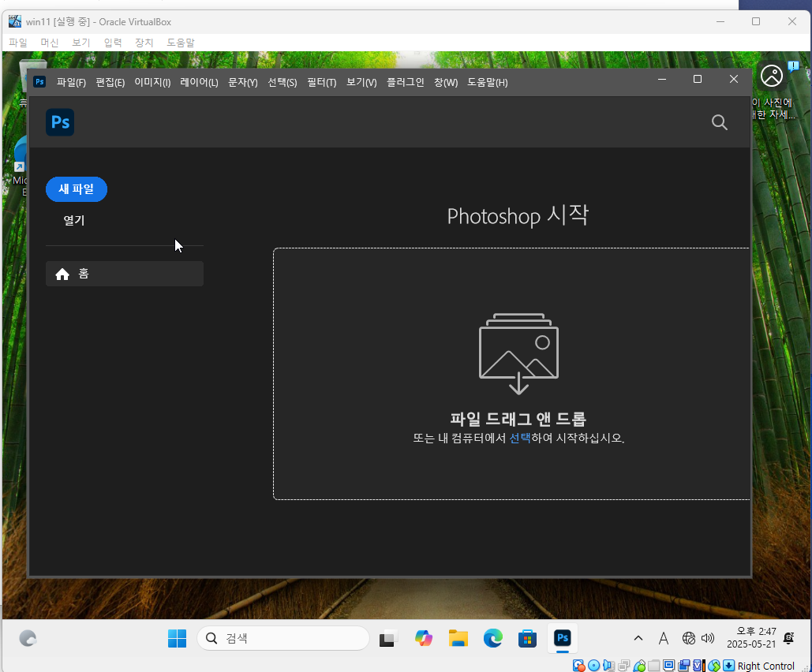Click the VirtualBox mouse integration status icon
Viewport: 812px width, 672px height.
714,665
